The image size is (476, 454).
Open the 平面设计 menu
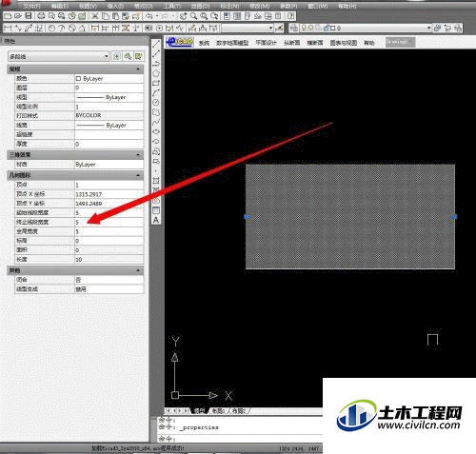coord(267,43)
